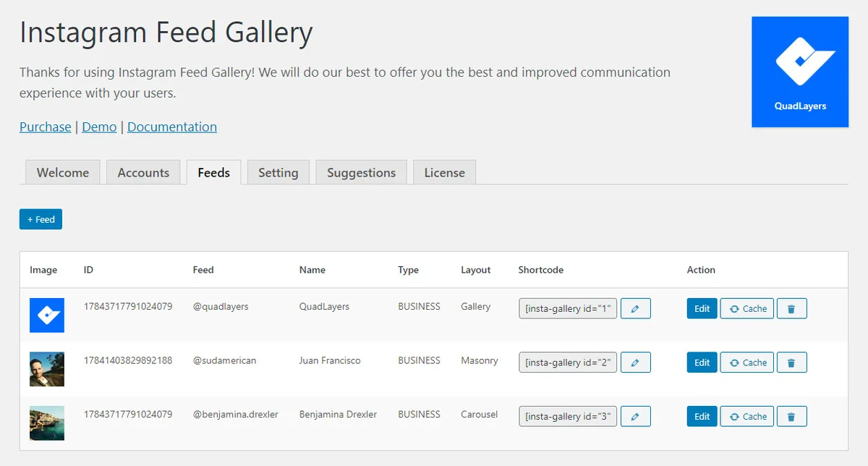Switch to the Accounts tab
Screen dimensions: 868x466
pyautogui.click(x=143, y=172)
